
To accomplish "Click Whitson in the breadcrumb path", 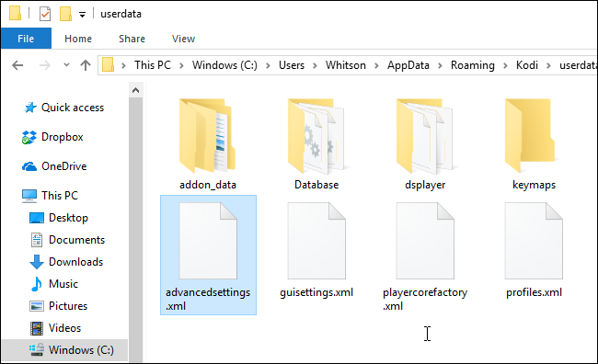I will pos(346,65).
